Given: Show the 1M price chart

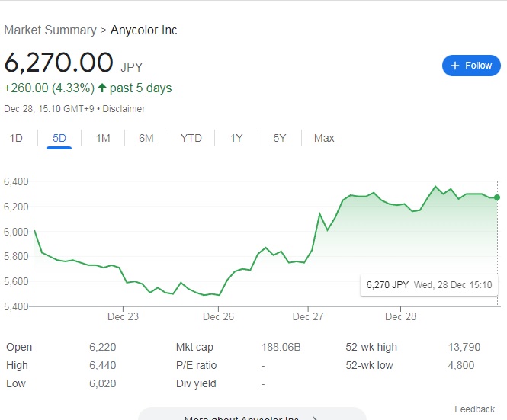Looking at the screenshot, I should coord(103,138).
